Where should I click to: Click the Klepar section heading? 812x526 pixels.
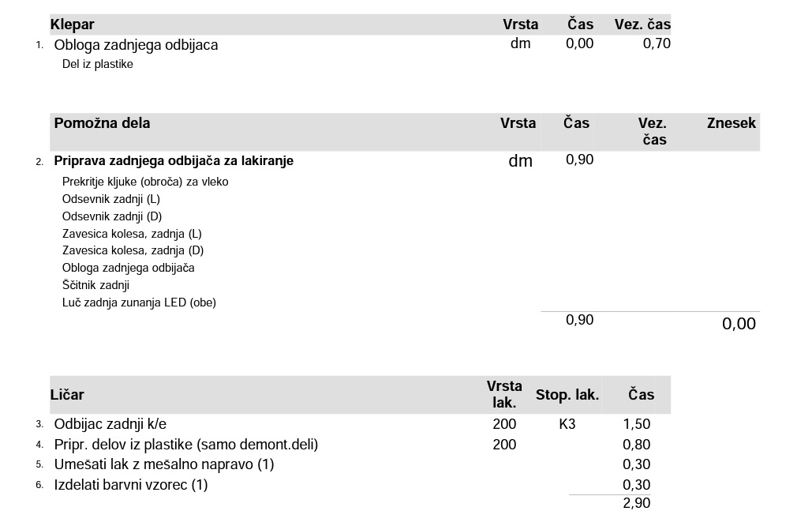click(x=73, y=25)
